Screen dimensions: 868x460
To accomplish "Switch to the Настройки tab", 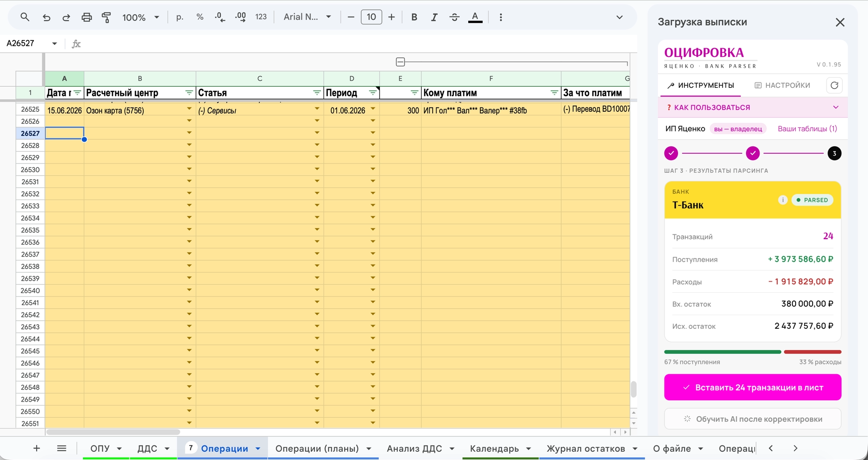I will [x=782, y=85].
